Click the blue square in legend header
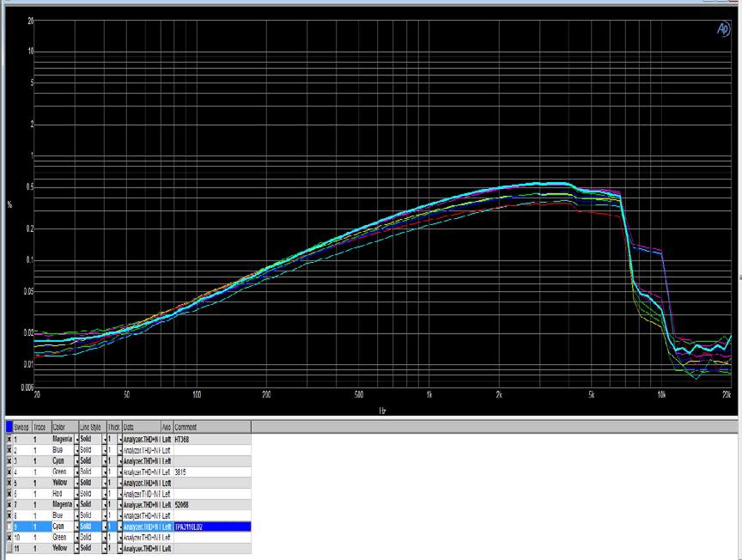The width and height of the screenshot is (742, 560). (9, 427)
